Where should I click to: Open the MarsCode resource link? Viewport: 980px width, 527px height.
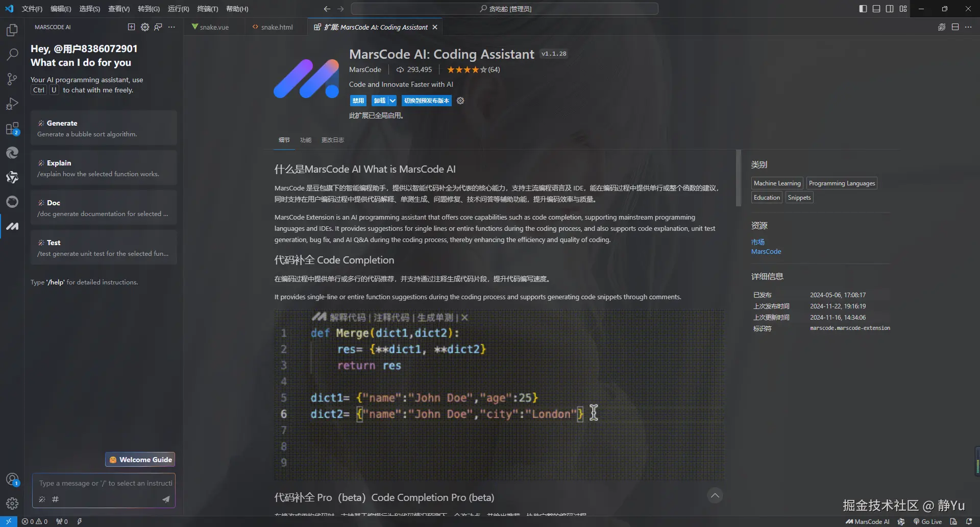point(766,252)
